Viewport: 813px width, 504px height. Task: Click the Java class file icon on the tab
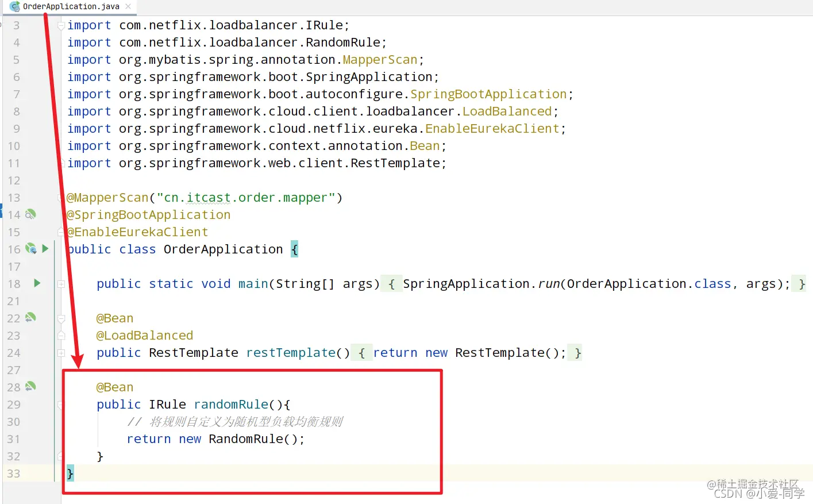click(x=15, y=7)
